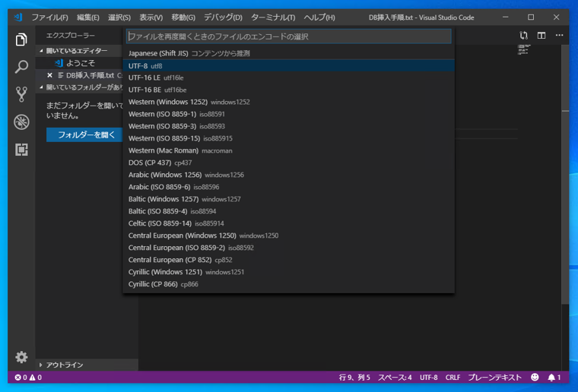Click UTF-8 encoding in the status bar

click(428, 378)
